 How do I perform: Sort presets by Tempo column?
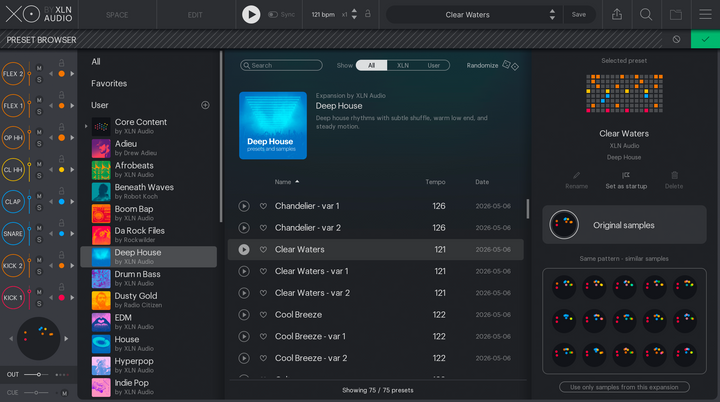[435, 182]
